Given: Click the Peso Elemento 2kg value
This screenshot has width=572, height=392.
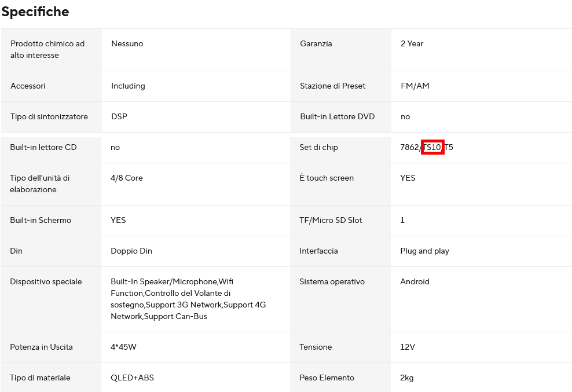Looking at the screenshot, I should pyautogui.click(x=407, y=378).
